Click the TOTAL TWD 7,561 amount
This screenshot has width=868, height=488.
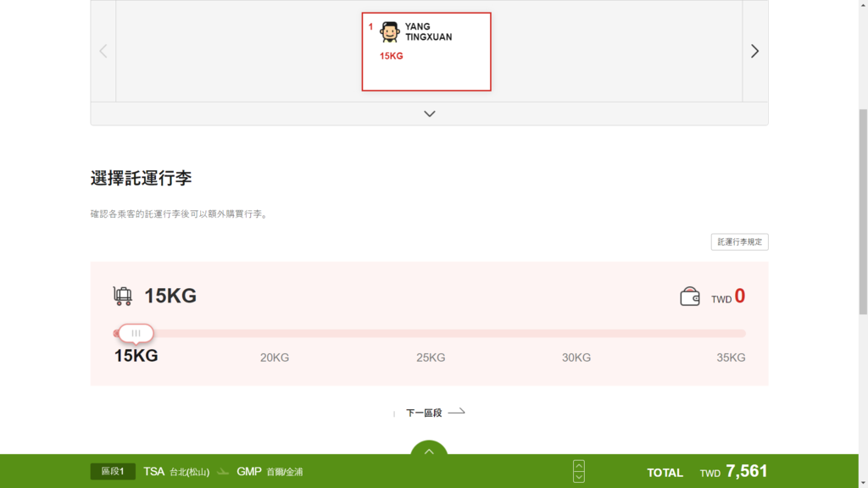pos(708,472)
